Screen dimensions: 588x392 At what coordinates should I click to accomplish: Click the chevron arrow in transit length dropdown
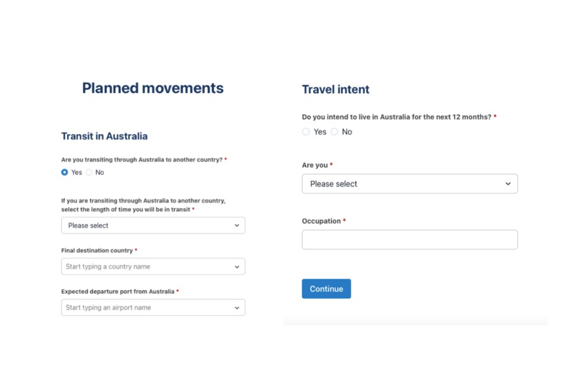click(237, 226)
